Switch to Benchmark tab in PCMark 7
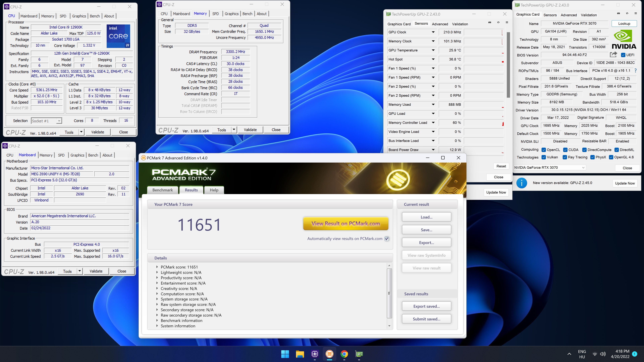 pos(163,190)
